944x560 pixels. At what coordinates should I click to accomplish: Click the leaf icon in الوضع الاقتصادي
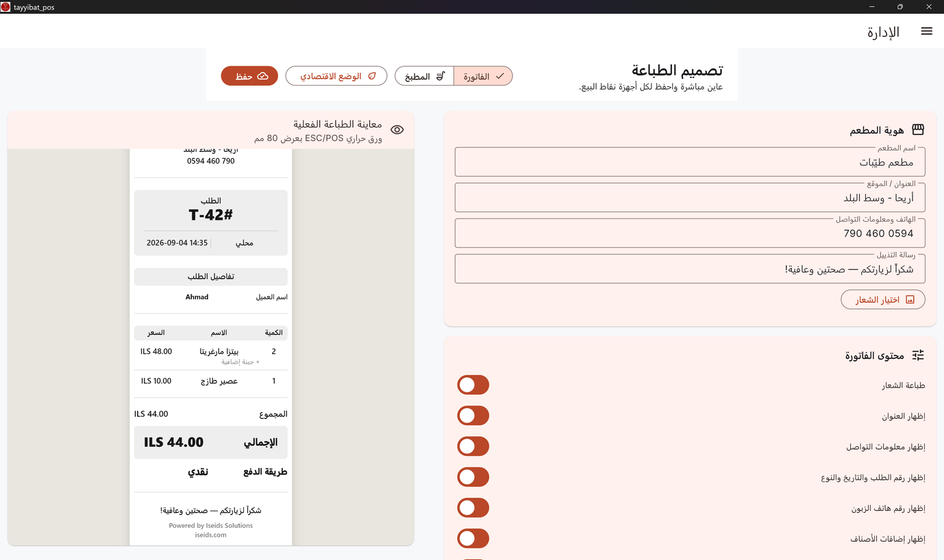(x=373, y=76)
